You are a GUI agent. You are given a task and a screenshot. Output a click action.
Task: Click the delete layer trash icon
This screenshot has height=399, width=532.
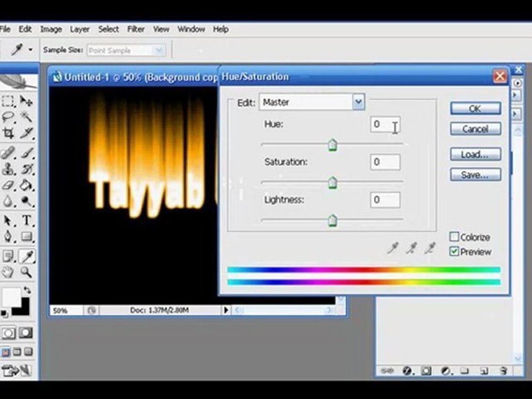coord(503,371)
